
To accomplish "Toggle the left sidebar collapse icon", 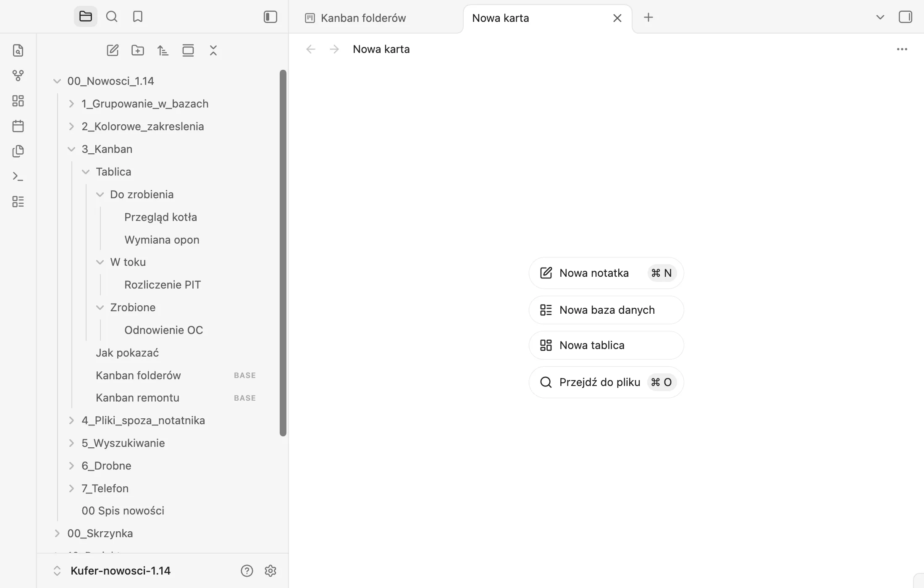I will (270, 17).
